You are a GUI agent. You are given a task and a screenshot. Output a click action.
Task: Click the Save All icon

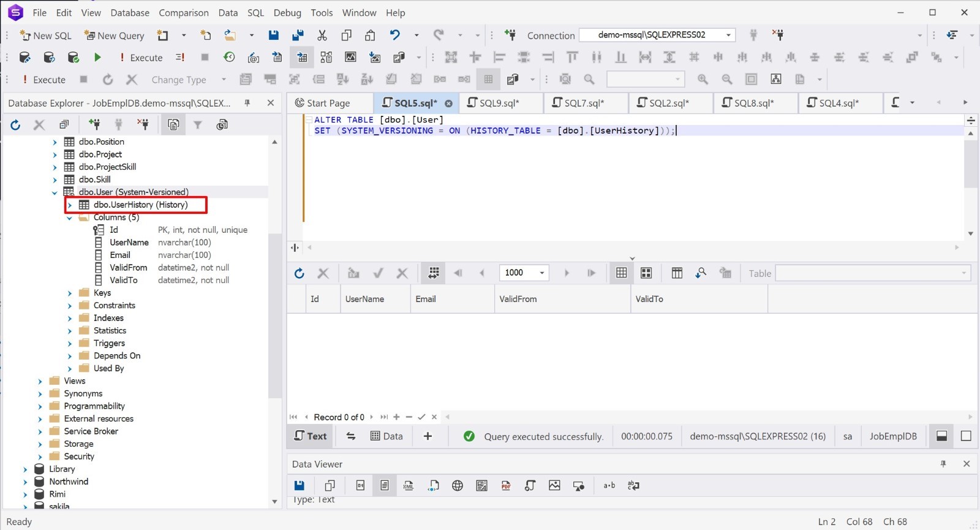[x=298, y=36]
